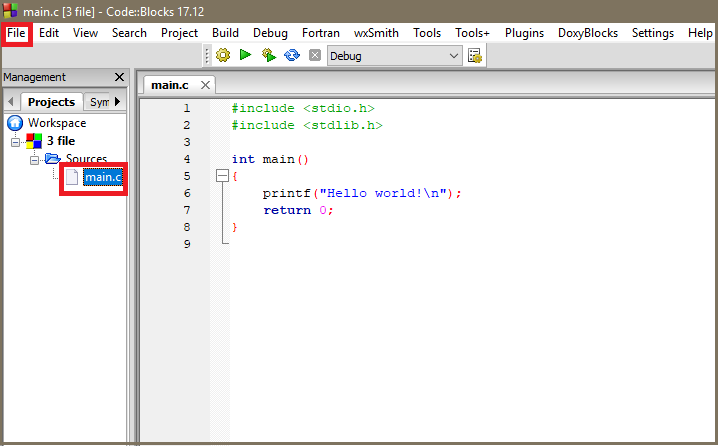Open the Settings menu
The image size is (718, 446).
pyautogui.click(x=653, y=33)
